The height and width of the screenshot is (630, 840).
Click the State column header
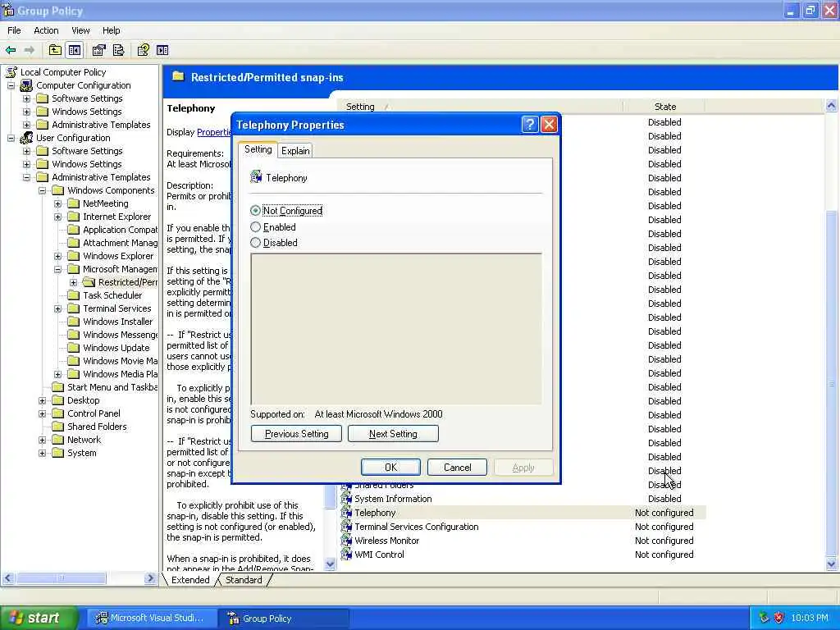pyautogui.click(x=664, y=106)
